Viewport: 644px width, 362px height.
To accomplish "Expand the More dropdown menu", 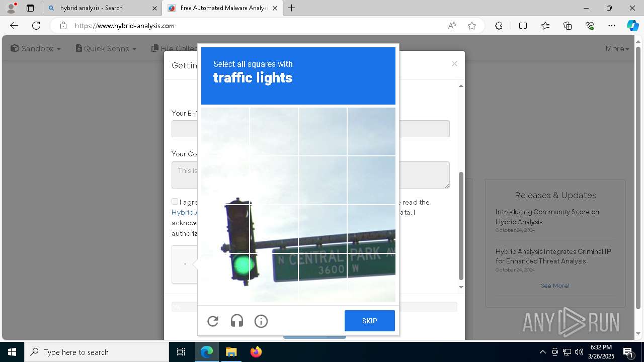I will (617, 49).
